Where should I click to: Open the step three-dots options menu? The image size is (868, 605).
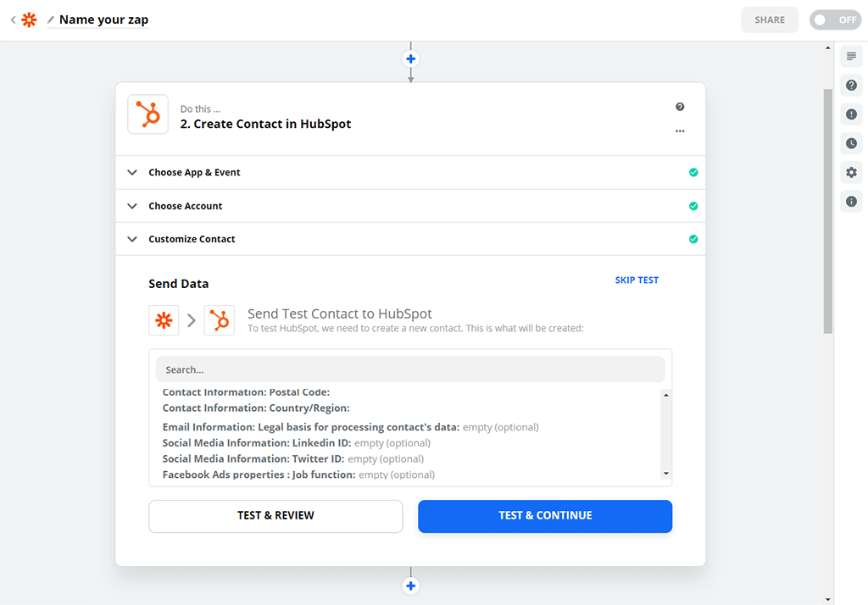click(x=680, y=131)
